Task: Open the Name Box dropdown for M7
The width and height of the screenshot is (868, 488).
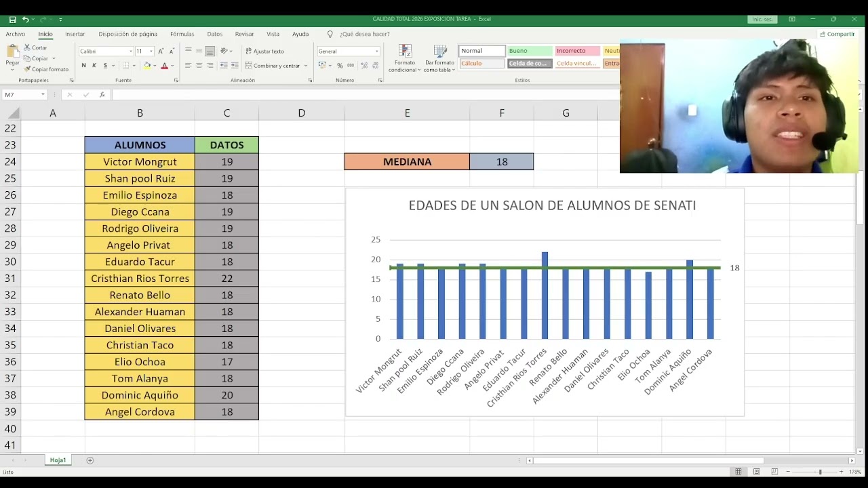Action: (43, 95)
